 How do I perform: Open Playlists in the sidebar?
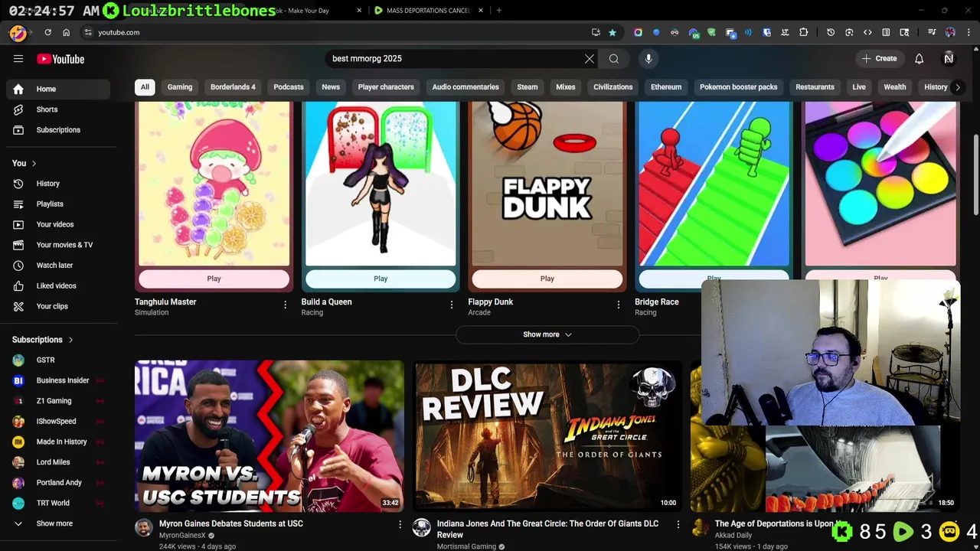(x=58, y=204)
